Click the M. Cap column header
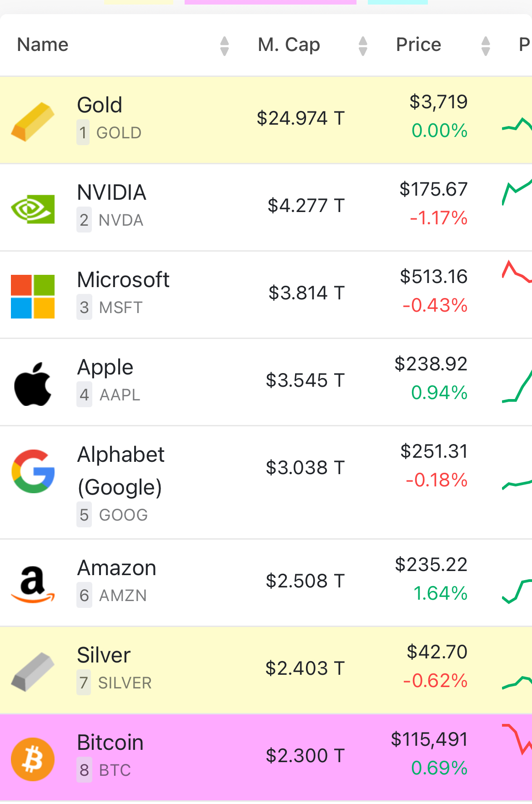The width and height of the screenshot is (532, 804). [x=289, y=45]
